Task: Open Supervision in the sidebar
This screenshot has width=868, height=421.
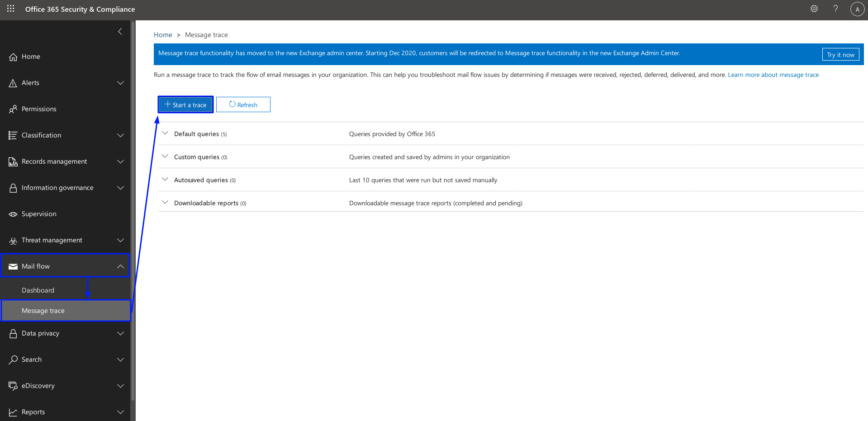Action: [39, 214]
